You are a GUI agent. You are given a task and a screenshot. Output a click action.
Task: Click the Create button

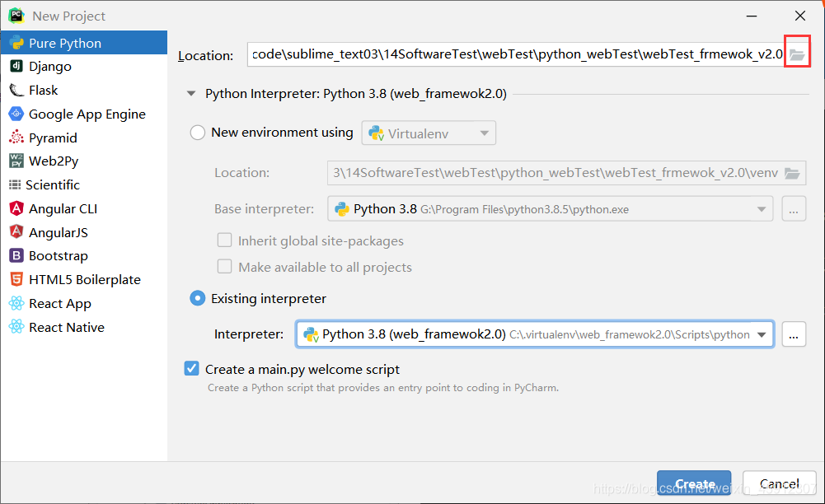point(694,483)
